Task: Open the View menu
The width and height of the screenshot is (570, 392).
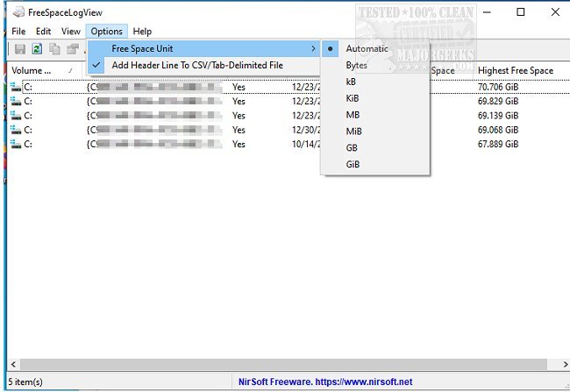Action: click(70, 32)
